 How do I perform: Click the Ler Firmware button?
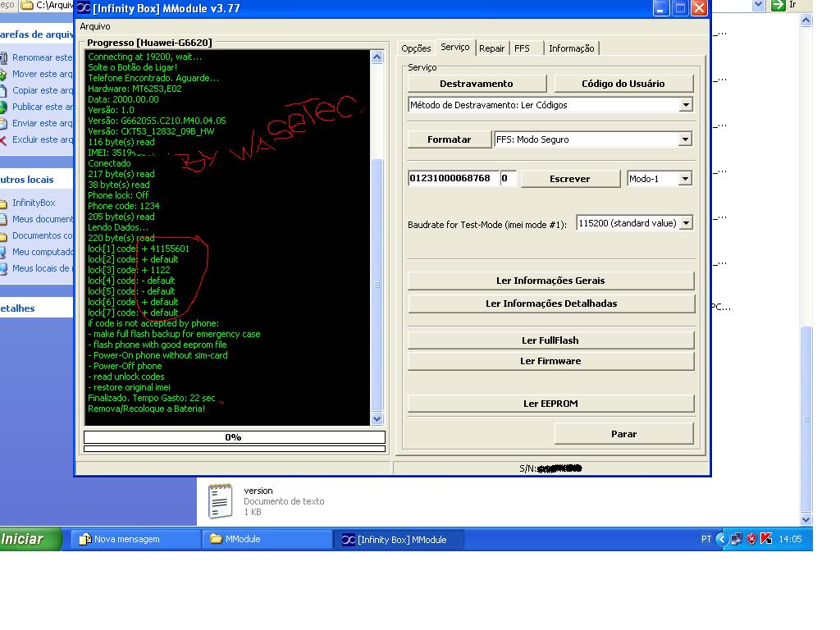click(x=550, y=361)
